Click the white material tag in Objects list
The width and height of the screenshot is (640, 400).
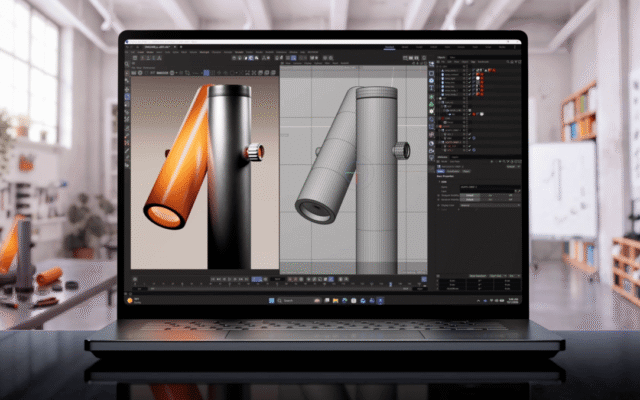click(x=478, y=78)
